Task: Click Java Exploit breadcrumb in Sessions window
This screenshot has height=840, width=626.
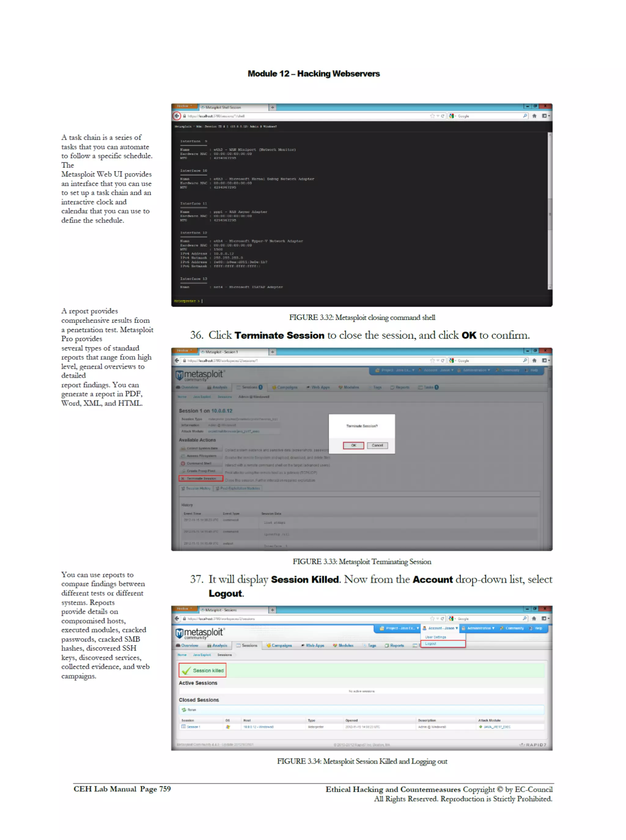Action: [202, 655]
